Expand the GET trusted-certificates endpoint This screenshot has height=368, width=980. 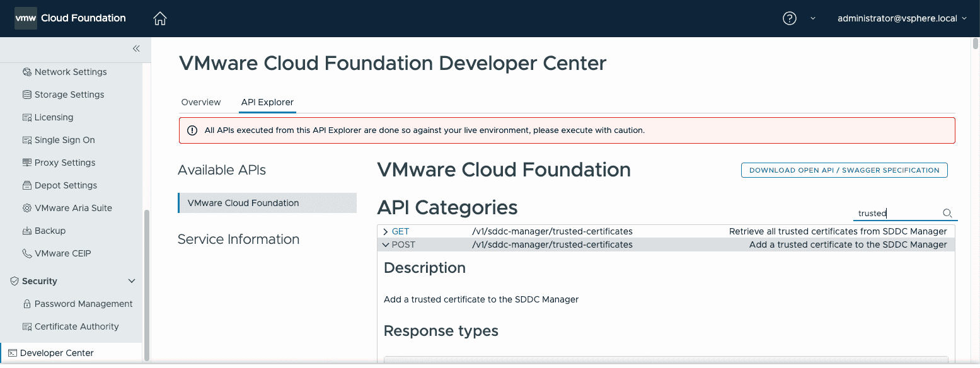click(386, 231)
